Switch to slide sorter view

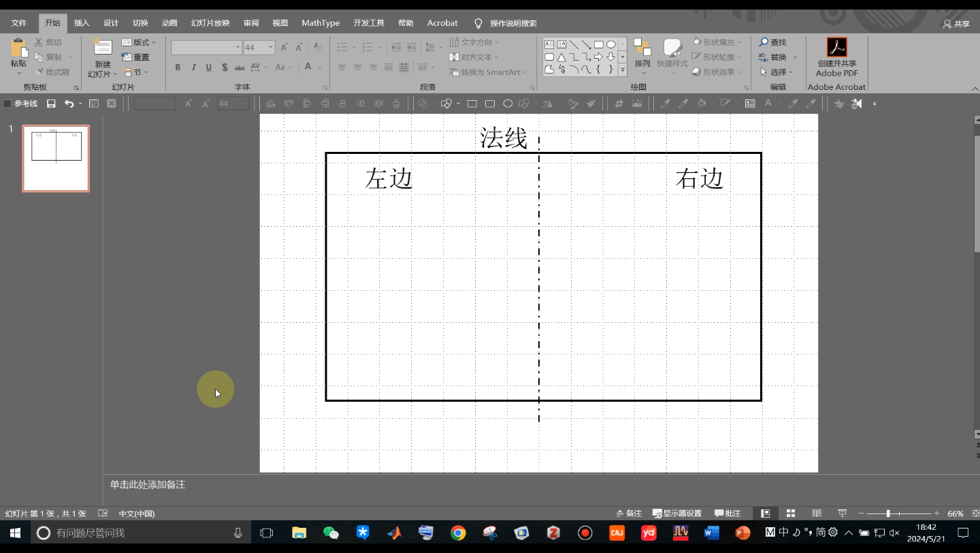click(x=791, y=513)
